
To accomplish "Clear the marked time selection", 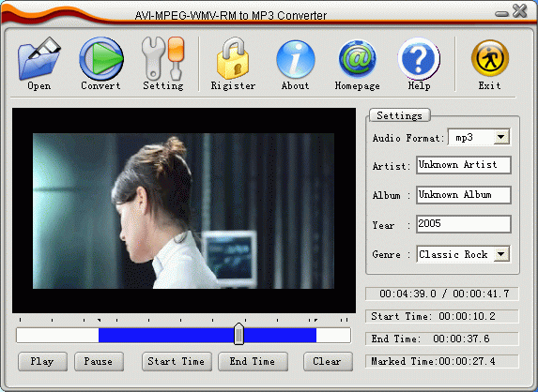I will (x=328, y=361).
